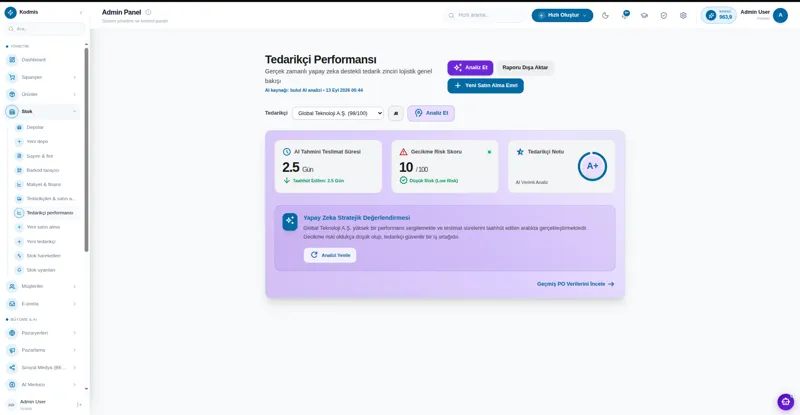The image size is (800, 415).
Task: Click the logout icon beside Admin User
Action: click(x=79, y=405)
